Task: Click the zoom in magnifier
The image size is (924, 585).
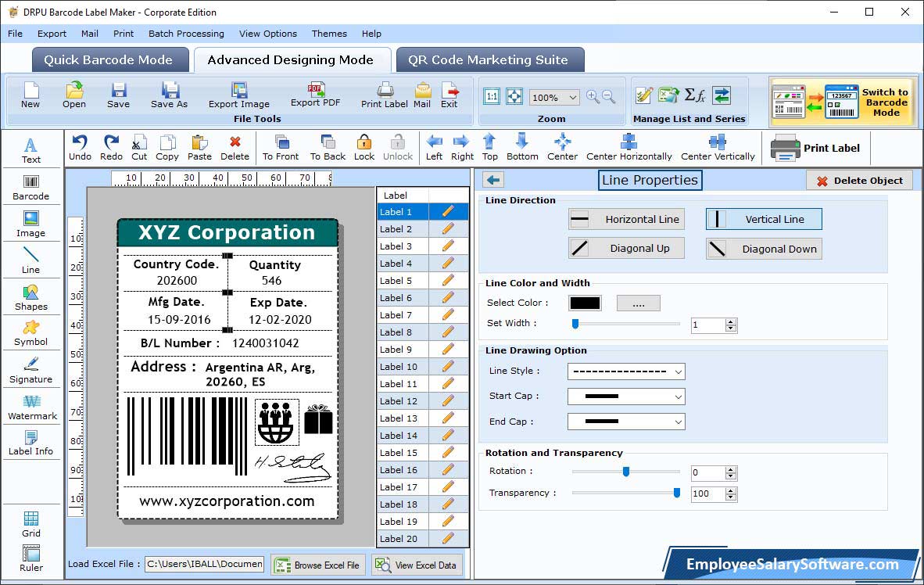Action: coord(593,97)
